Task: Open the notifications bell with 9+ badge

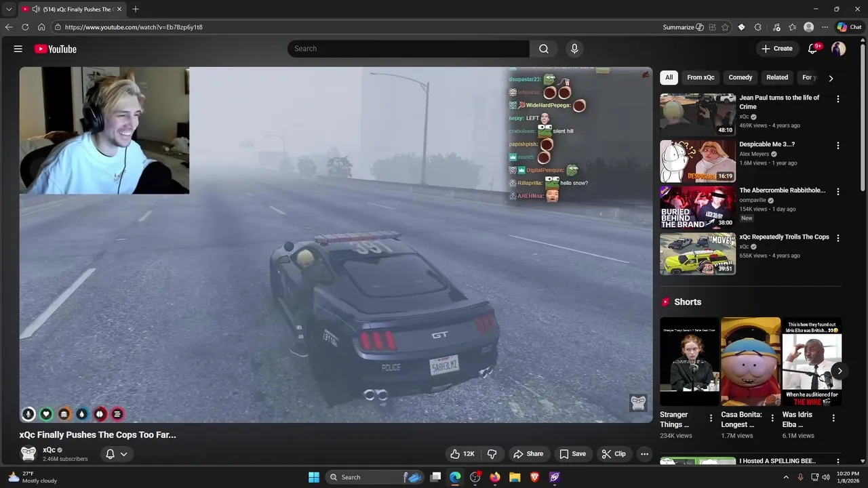Action: click(813, 49)
